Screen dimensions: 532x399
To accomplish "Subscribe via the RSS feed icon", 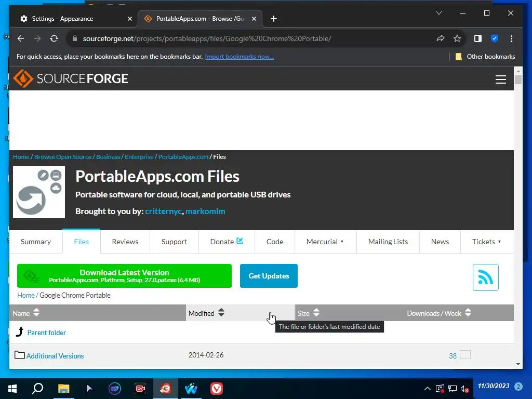I will click(486, 277).
